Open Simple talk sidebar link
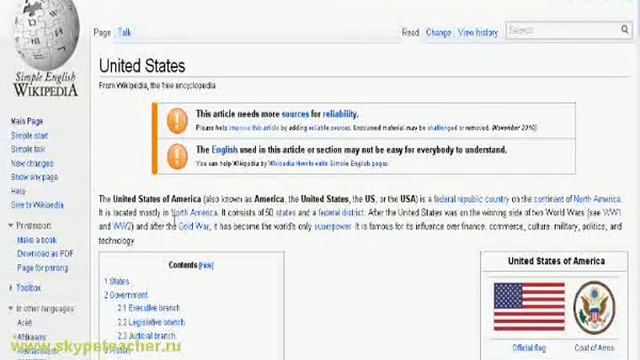 tap(28, 149)
